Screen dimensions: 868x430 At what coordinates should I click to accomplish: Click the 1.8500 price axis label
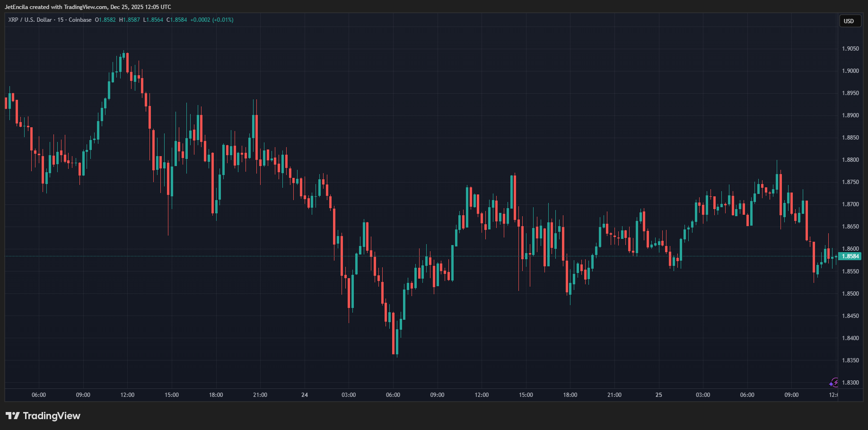coord(850,294)
